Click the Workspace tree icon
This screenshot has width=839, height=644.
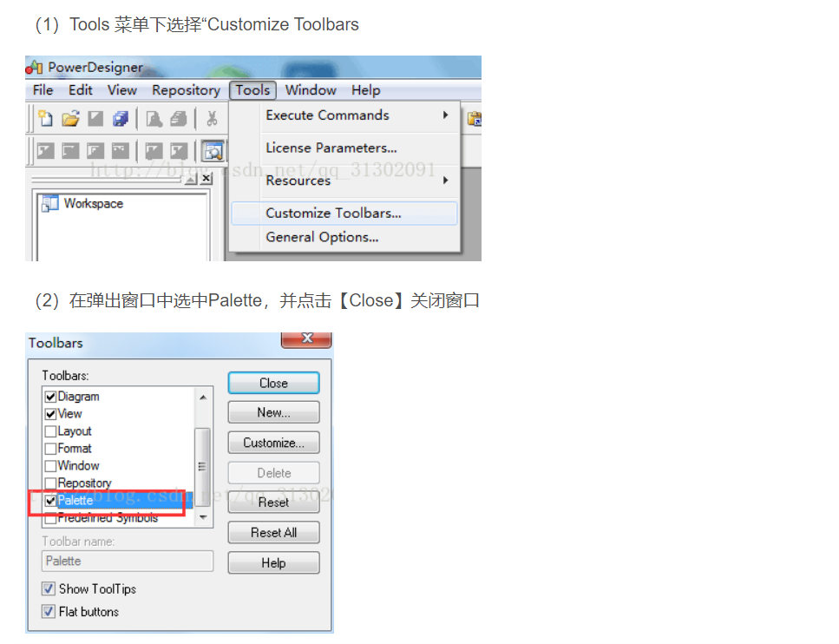pos(49,203)
